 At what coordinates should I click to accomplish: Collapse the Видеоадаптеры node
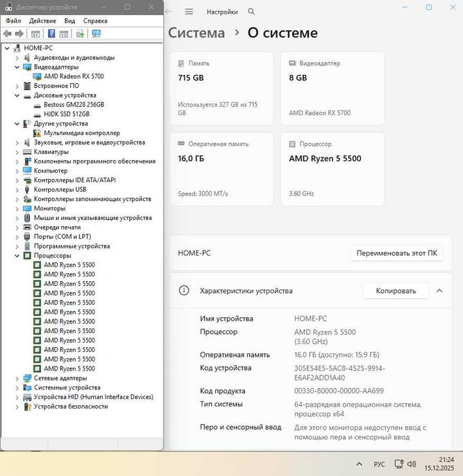click(17, 67)
